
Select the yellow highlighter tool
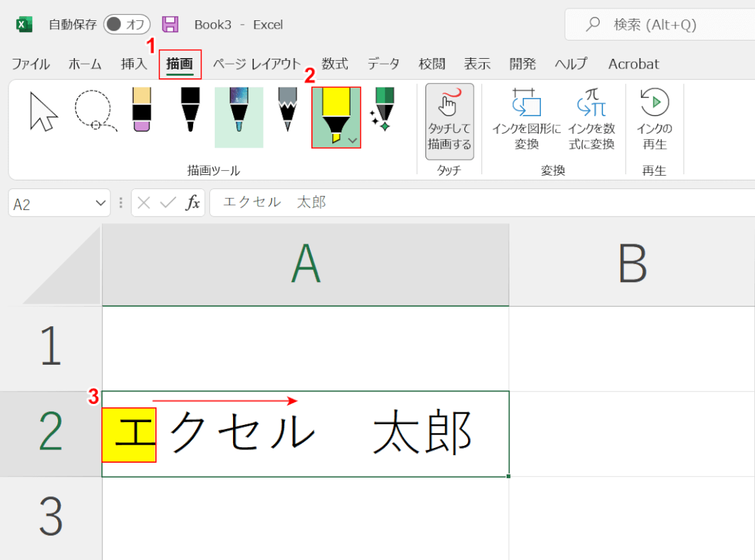point(336,115)
